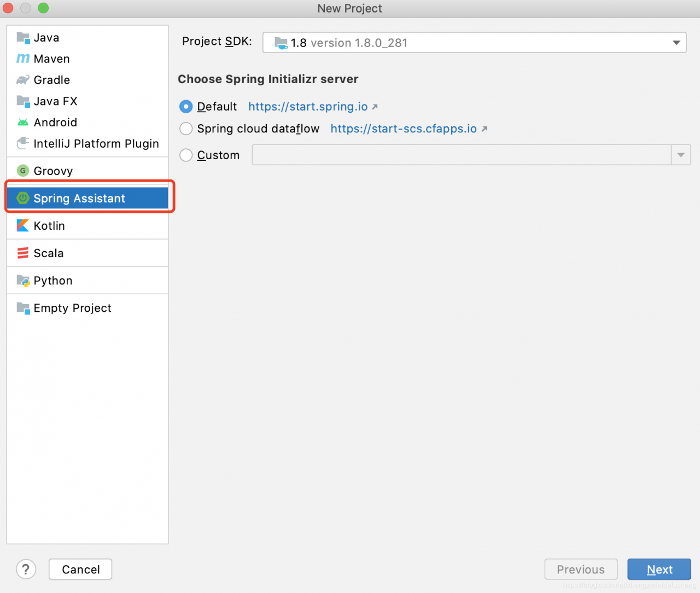Choose Spring Assistant project type
Screen dimensions: 700x593
[87, 198]
